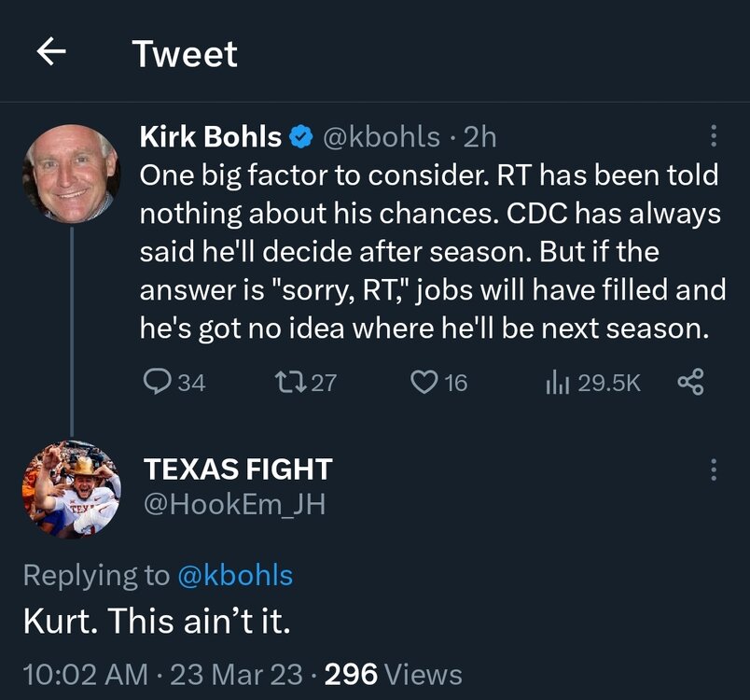
Task: Open the three-dot menu on Kirk Bohls' tweet
Action: (715, 137)
